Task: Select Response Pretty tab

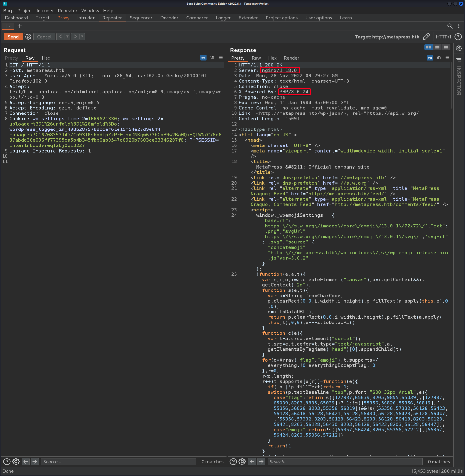Action: [x=238, y=58]
